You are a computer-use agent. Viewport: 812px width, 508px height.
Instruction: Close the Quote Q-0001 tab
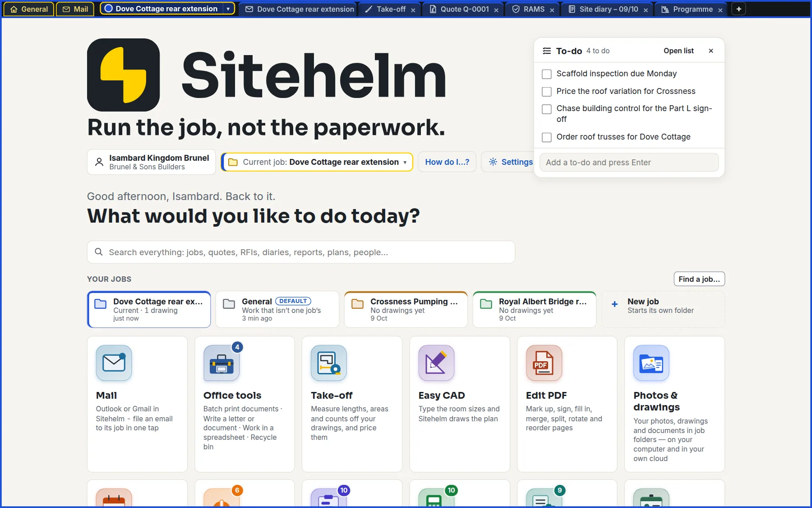(x=496, y=10)
